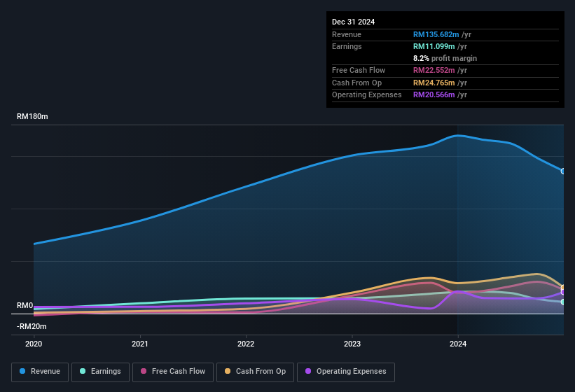The width and height of the screenshot is (575, 392).
Task: Click the orange Cash From Op end-point marker
Action: tap(563, 288)
